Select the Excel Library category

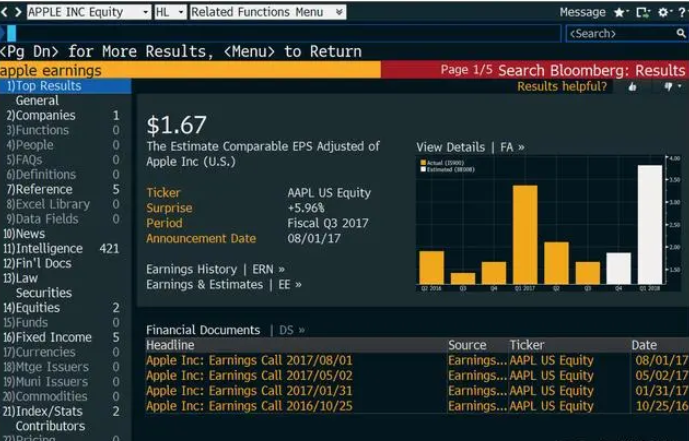click(65, 204)
